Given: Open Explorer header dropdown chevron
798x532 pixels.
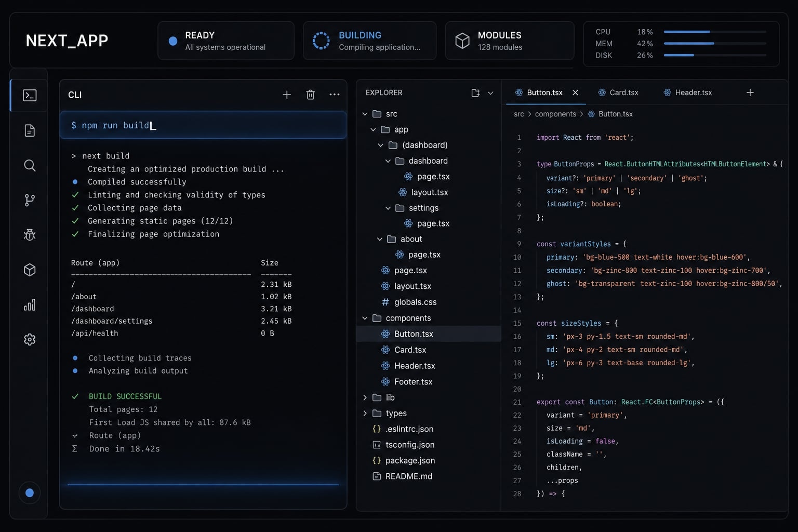Looking at the screenshot, I should pyautogui.click(x=490, y=93).
